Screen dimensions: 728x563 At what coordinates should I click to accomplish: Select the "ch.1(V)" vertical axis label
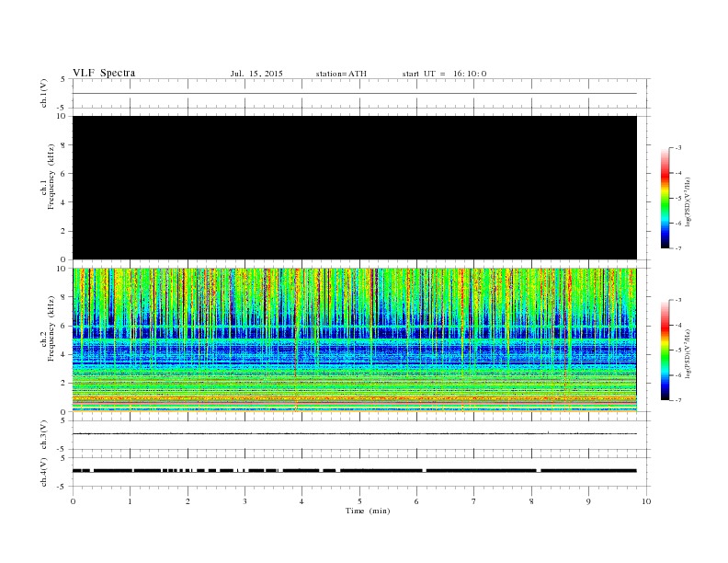tap(44, 93)
